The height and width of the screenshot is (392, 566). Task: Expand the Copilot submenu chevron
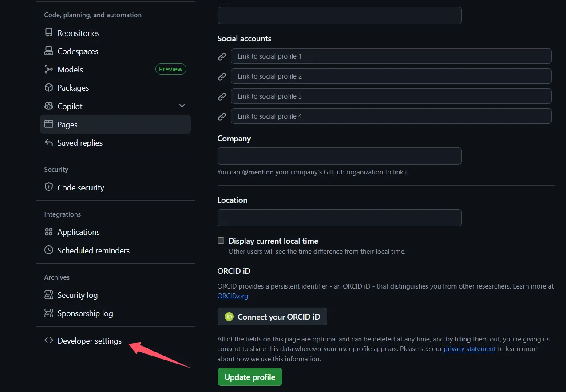(x=182, y=106)
